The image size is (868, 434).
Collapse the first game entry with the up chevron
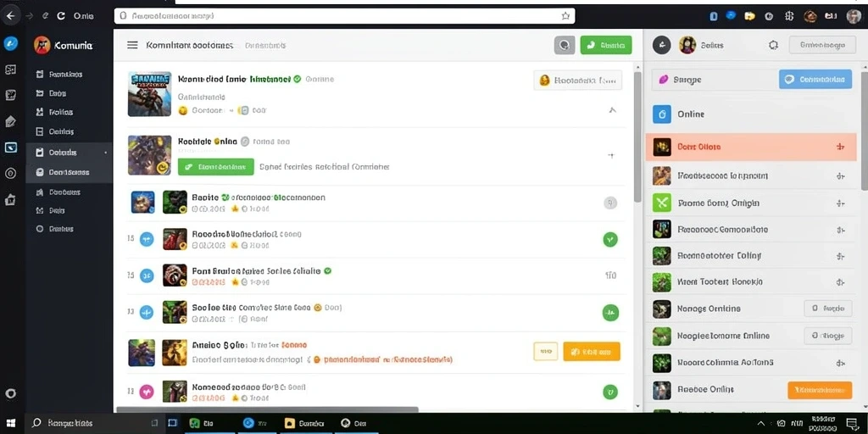tap(612, 110)
